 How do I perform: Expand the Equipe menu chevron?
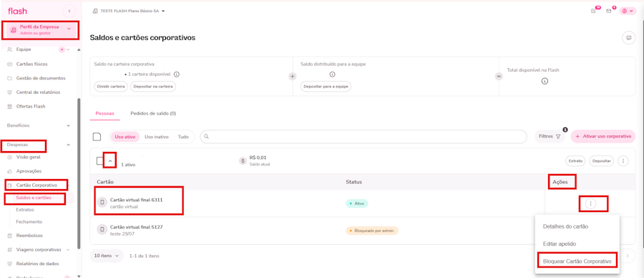click(68, 49)
